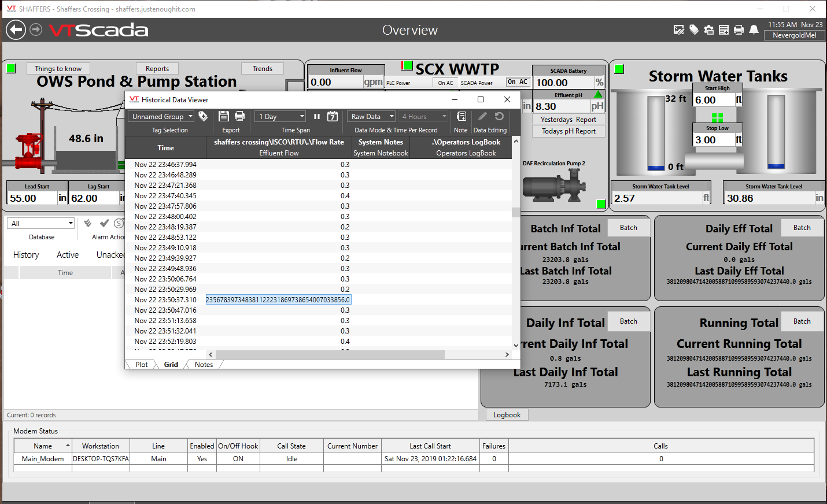
Task: Export data with the floppy disk icon
Action: [224, 116]
